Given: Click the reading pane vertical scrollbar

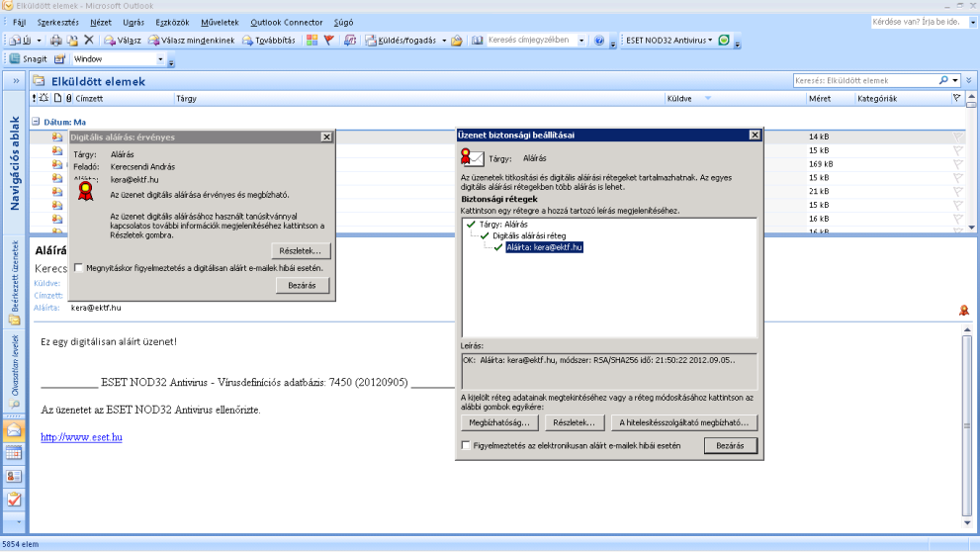Looking at the screenshot, I should [967, 425].
